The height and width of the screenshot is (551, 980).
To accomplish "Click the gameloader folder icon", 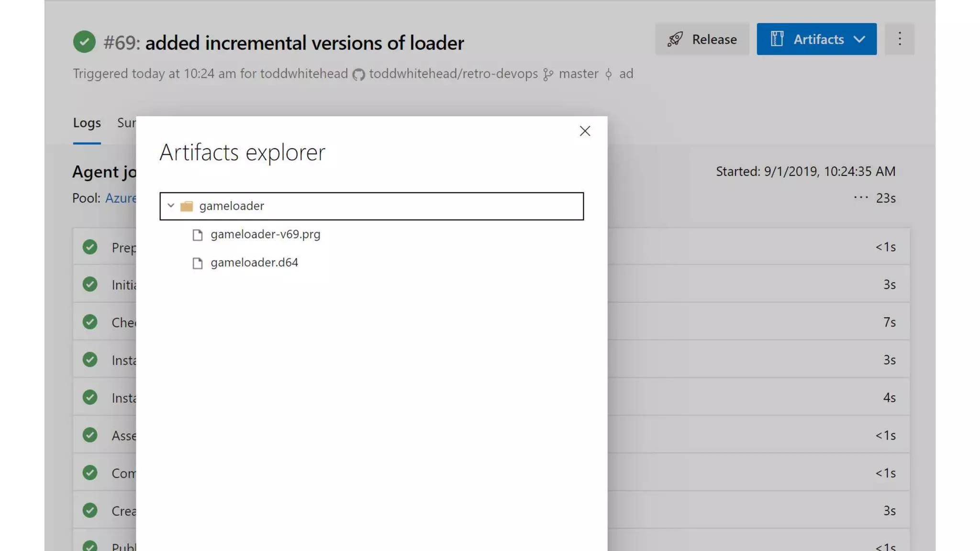I will point(187,206).
